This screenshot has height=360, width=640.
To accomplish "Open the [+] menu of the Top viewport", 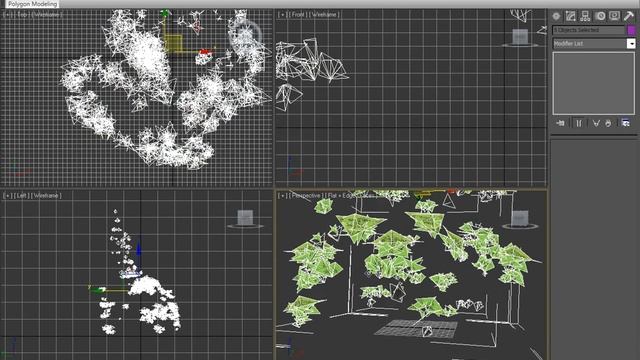I will click(x=7, y=15).
